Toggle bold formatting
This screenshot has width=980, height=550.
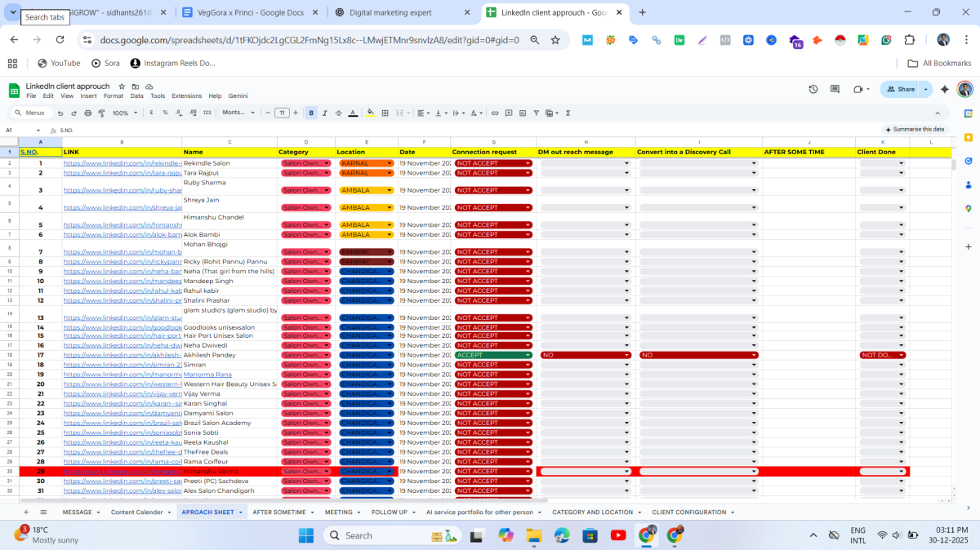pyautogui.click(x=311, y=113)
